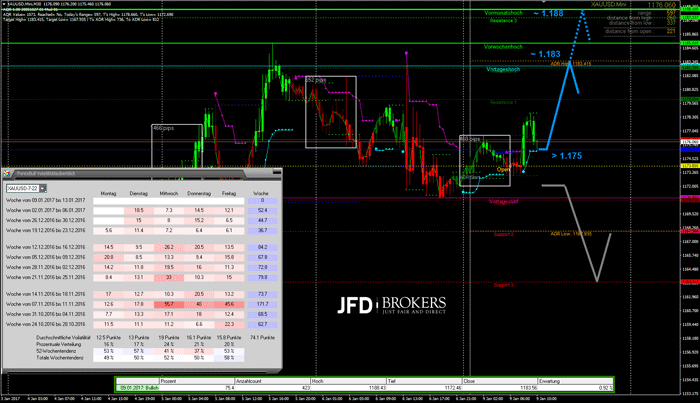This screenshot has width=700, height=403.
Task: Click the 468 pips white box label
Action: 164,129
